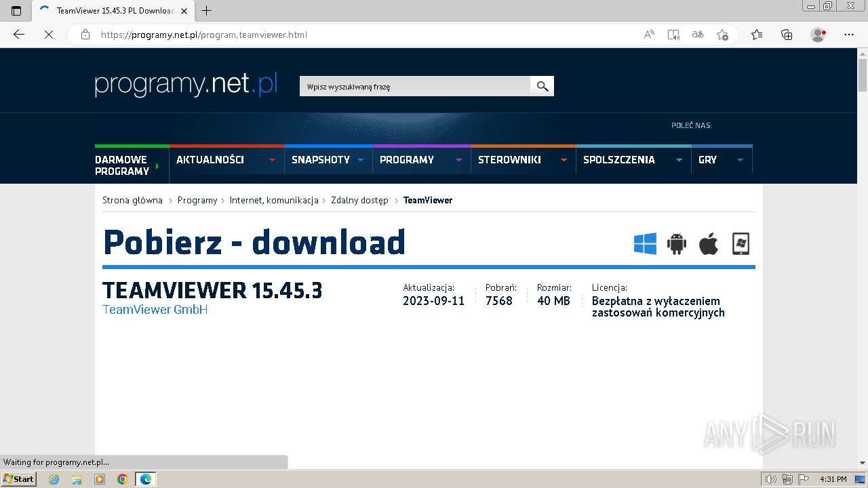Viewport: 868px width, 488px height.
Task: Go to Strona główna breadcrumb
Action: pos(133,200)
